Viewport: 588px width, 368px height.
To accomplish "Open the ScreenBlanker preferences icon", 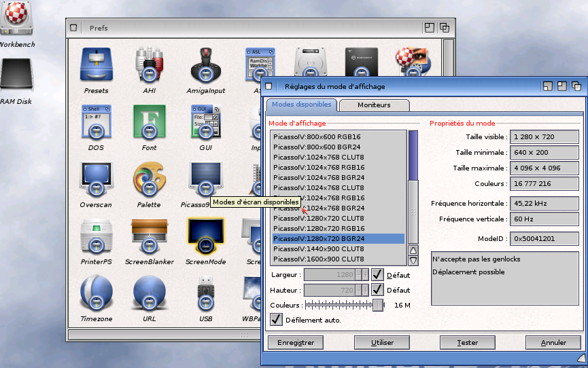I will pyautogui.click(x=150, y=236).
